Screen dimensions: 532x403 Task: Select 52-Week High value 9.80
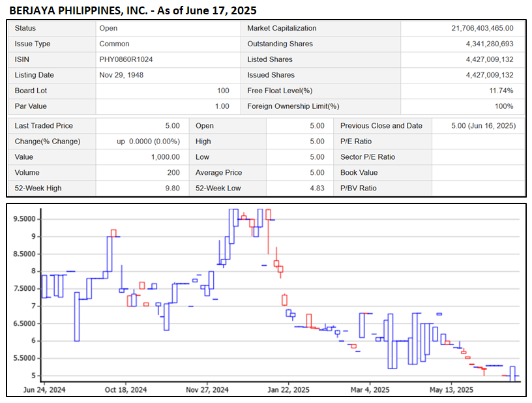click(x=172, y=188)
